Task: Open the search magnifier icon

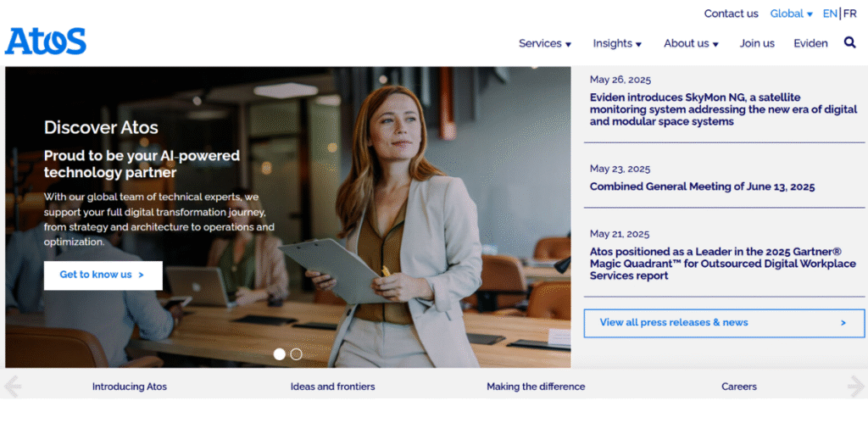Action: (849, 42)
